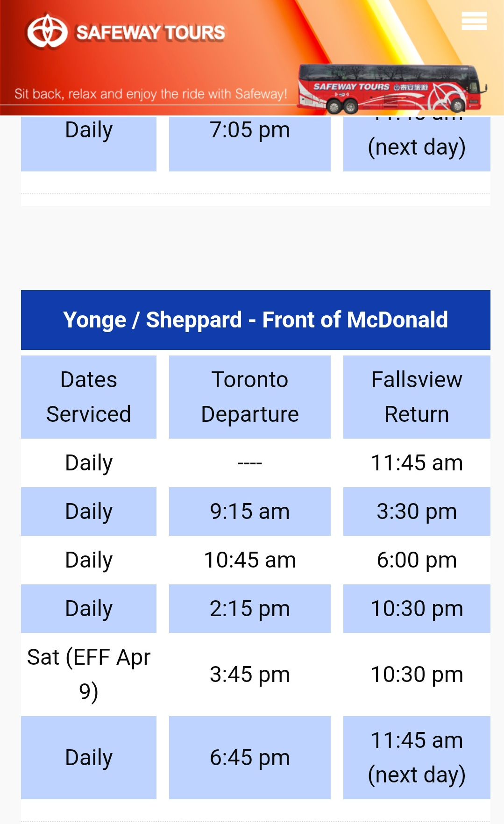Select the 6:00 pm return time
504x824 pixels.
point(416,560)
